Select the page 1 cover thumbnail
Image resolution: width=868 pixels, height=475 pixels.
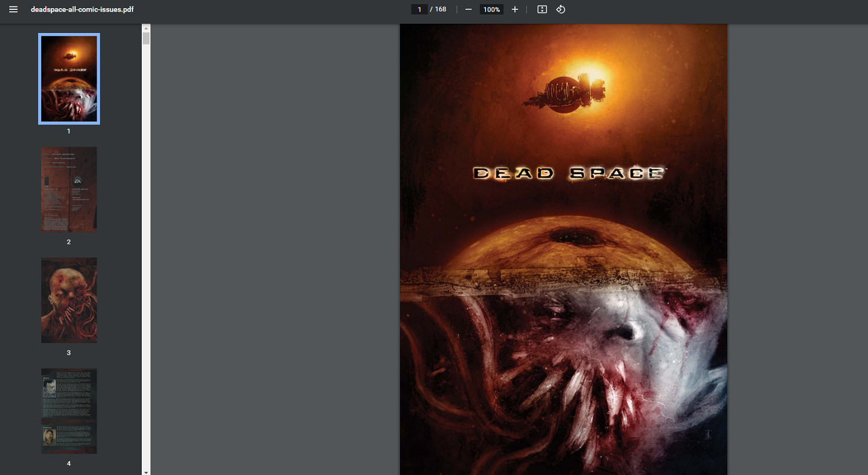pyautogui.click(x=69, y=79)
